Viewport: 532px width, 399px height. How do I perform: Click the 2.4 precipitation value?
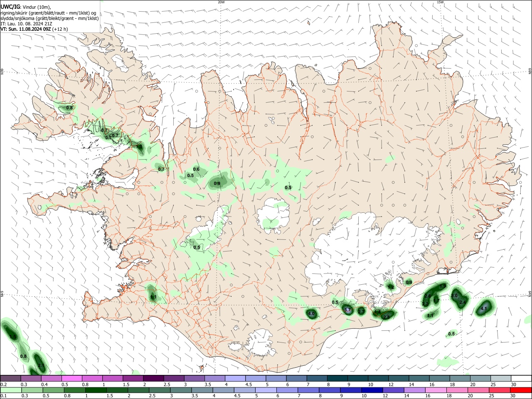463,302
